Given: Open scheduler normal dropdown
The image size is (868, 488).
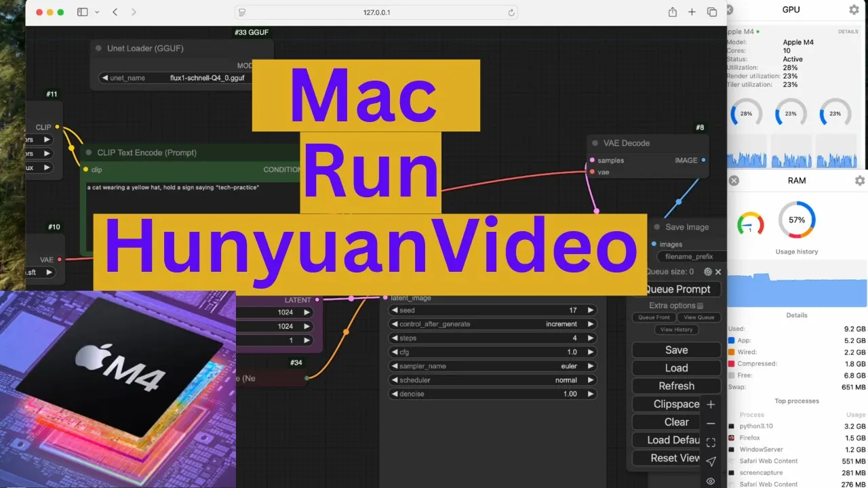Looking at the screenshot, I should (493, 380).
